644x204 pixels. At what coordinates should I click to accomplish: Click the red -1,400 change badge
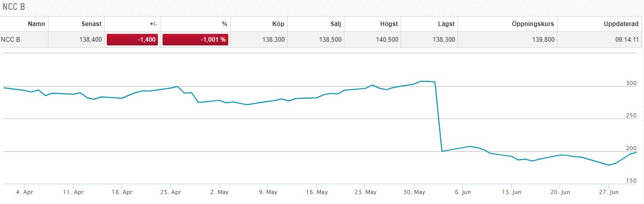click(x=132, y=40)
